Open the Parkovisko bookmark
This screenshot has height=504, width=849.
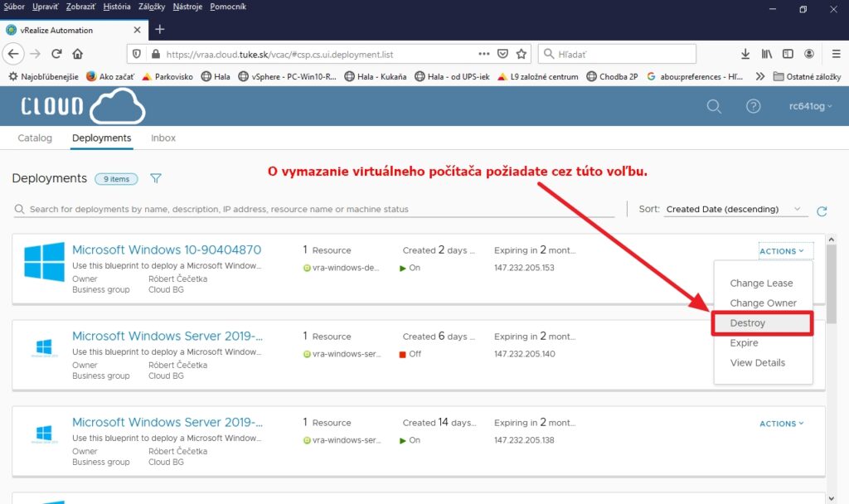[167, 76]
